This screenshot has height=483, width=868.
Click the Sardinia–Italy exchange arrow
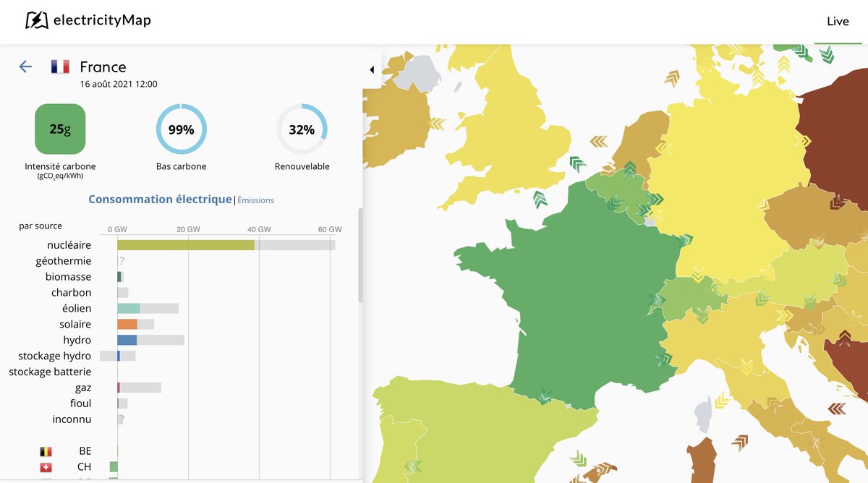point(740,441)
